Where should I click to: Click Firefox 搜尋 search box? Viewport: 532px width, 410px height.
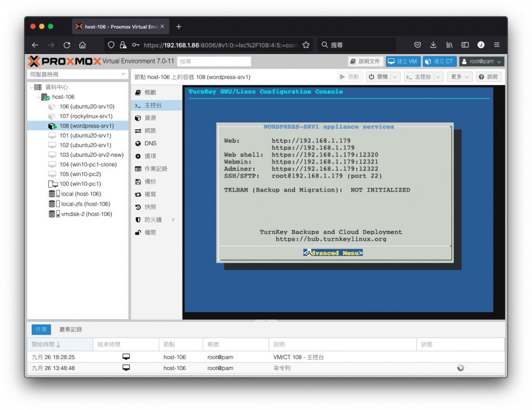pyautogui.click(x=356, y=45)
